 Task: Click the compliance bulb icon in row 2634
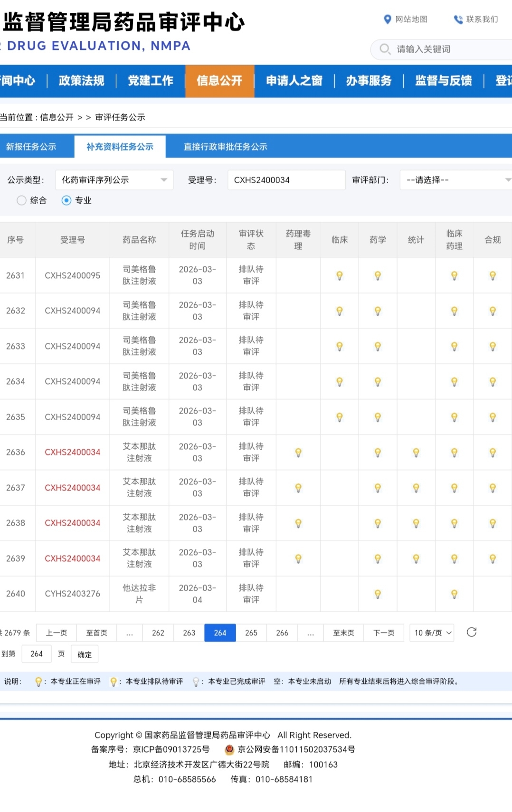(493, 382)
